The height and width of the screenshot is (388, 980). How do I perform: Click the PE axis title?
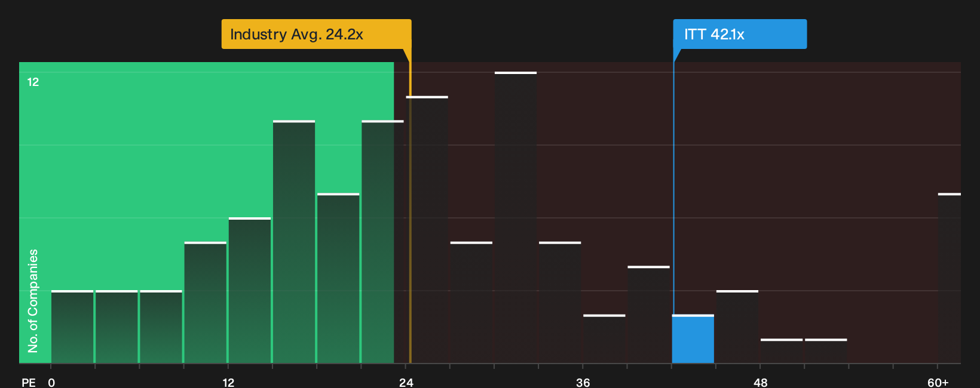29,383
